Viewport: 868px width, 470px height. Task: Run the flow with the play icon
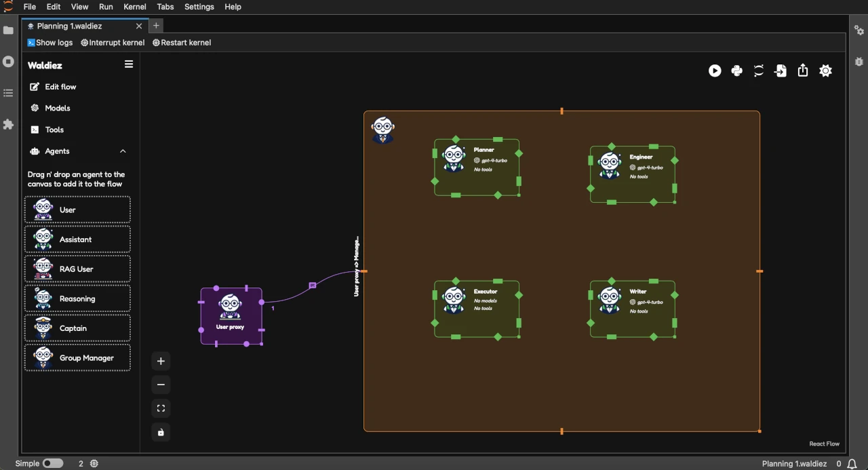(715, 71)
